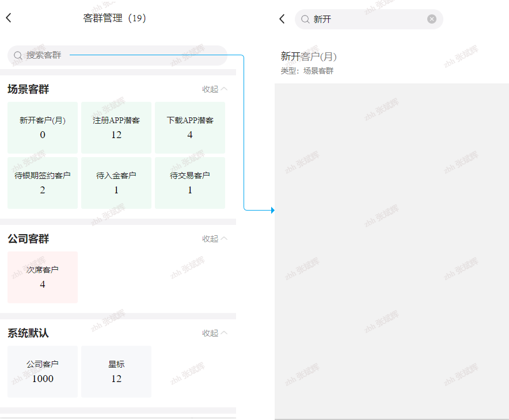This screenshot has height=420, width=509.
Task: Click the 类型：场景客群 label
Action: pyautogui.click(x=307, y=71)
